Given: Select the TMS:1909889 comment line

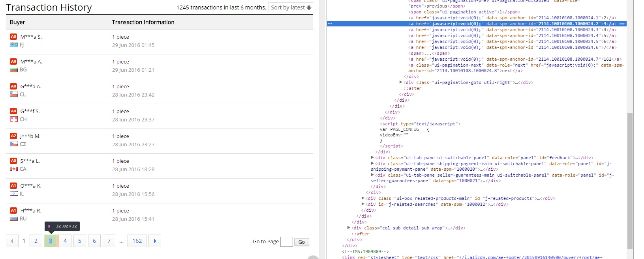Looking at the screenshot, I should [365, 252].
